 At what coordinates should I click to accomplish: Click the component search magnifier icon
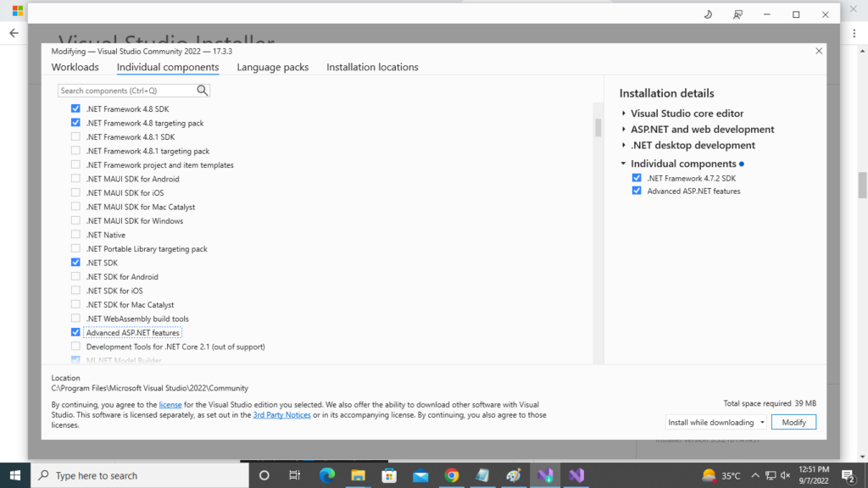(x=203, y=90)
